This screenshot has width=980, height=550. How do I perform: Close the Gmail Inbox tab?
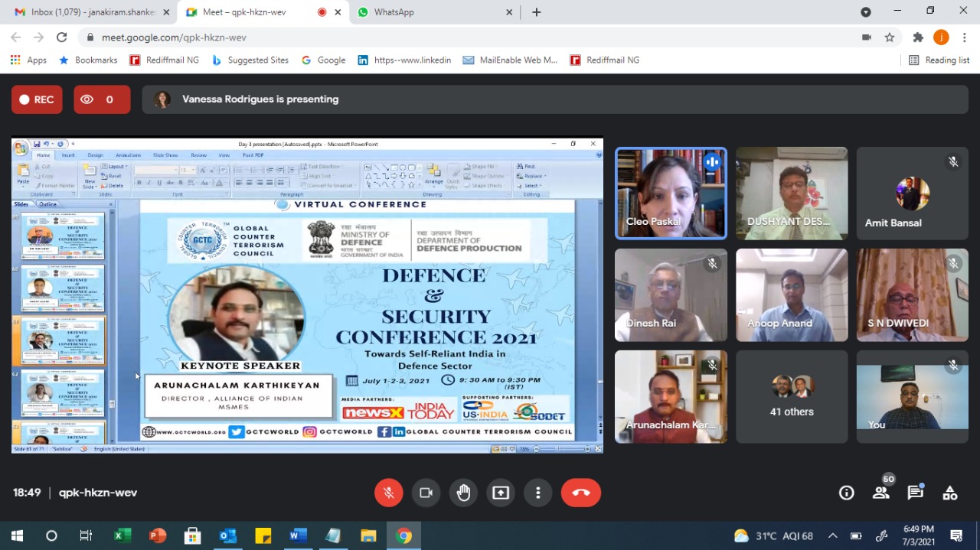pyautogui.click(x=166, y=12)
